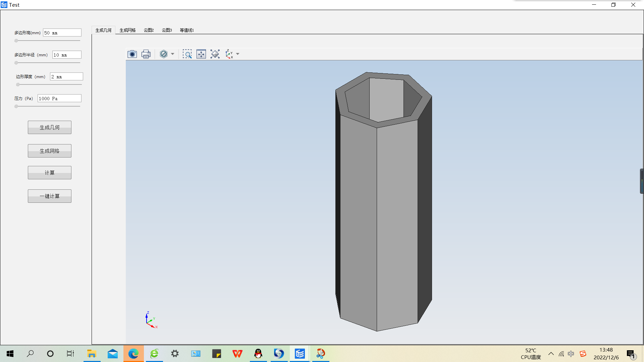Click the XYZ axis orientation icon

coord(229,54)
